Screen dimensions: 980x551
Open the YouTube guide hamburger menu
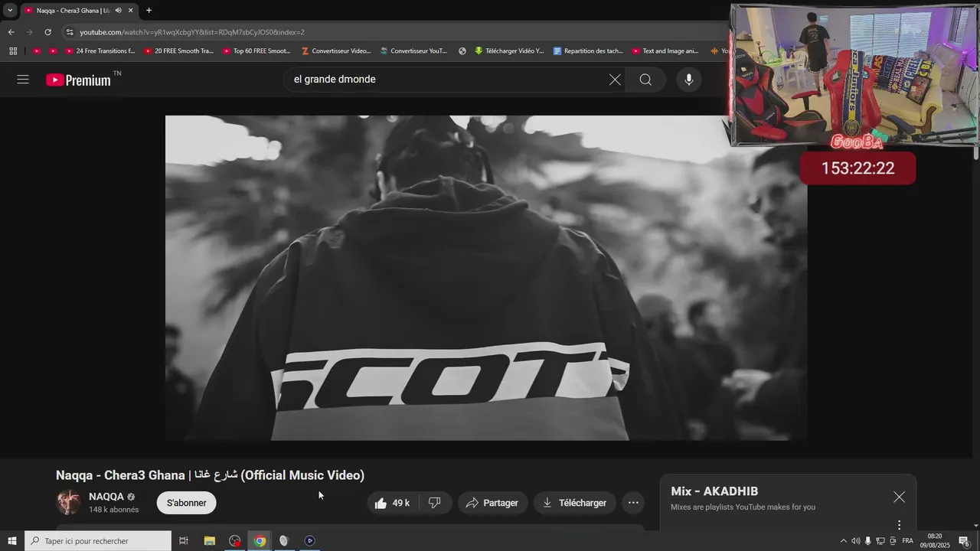pyautogui.click(x=23, y=80)
